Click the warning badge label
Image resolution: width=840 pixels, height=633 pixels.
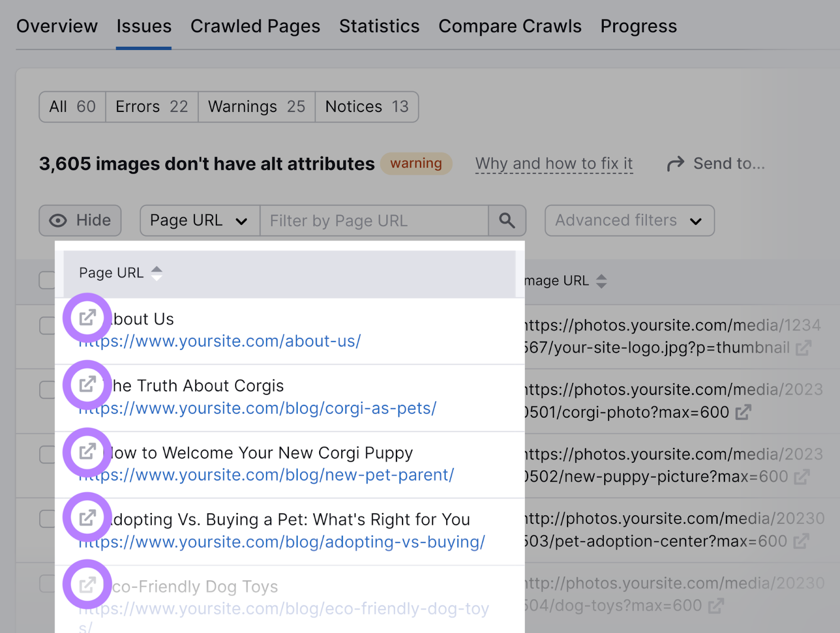[x=416, y=164]
